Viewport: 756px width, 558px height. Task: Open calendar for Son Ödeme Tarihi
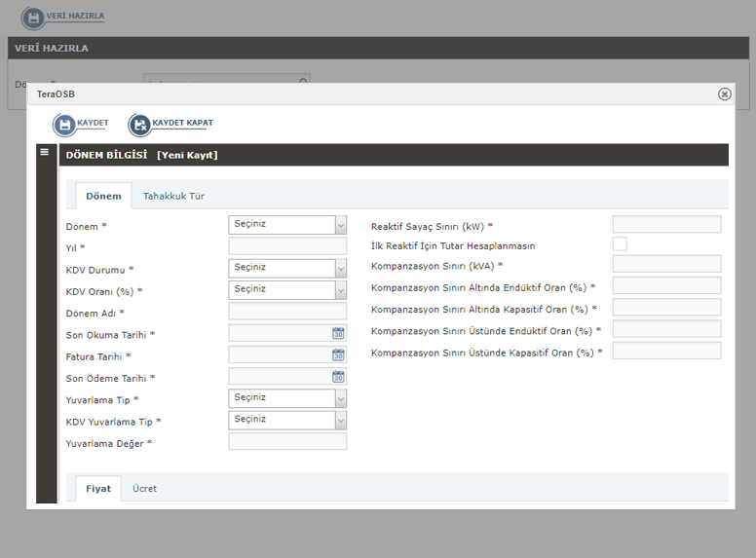coord(338,376)
